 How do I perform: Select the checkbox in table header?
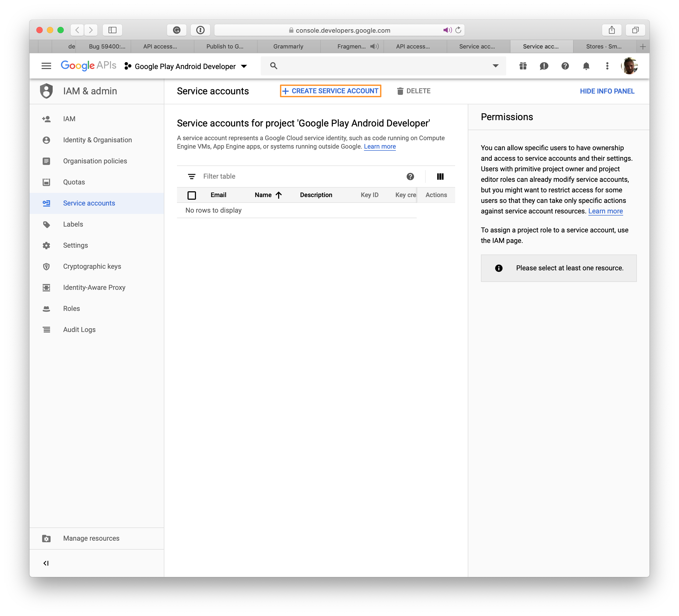click(x=192, y=195)
